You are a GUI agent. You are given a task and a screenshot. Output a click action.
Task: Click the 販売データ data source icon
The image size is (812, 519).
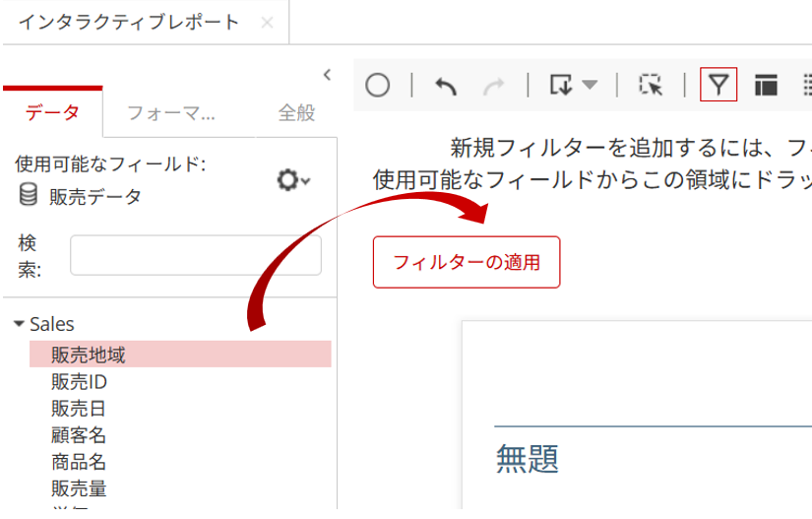point(28,195)
